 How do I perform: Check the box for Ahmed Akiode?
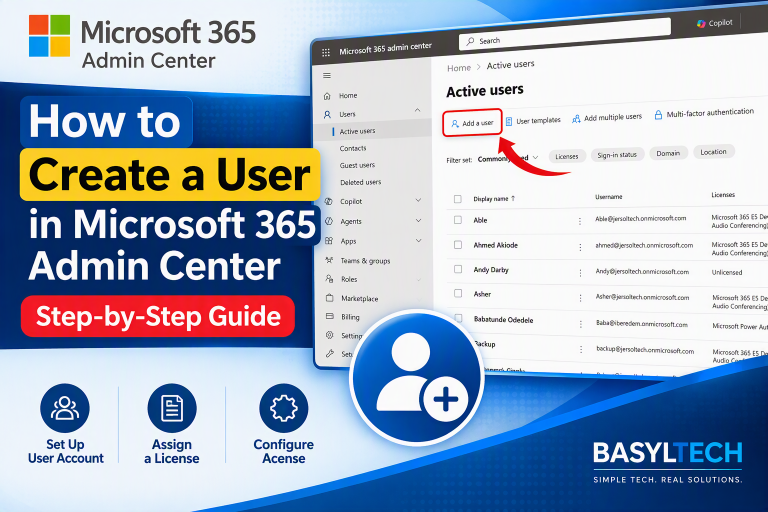458,244
